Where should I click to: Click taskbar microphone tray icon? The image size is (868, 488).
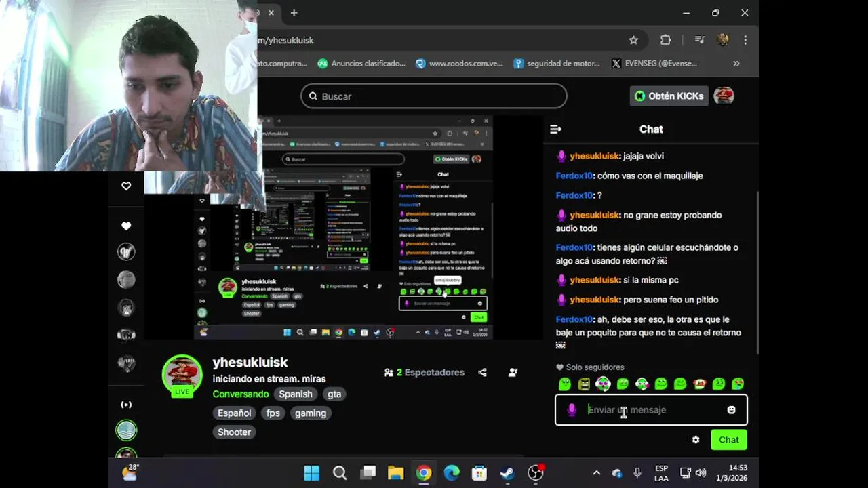coord(637,473)
